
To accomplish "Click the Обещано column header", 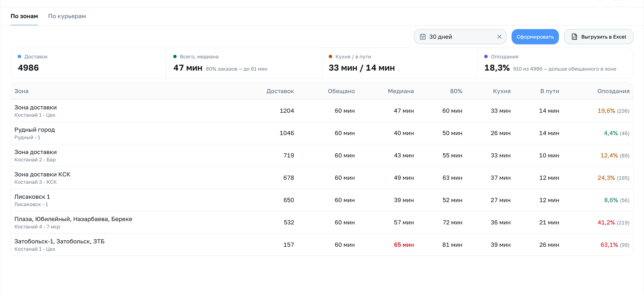I will click(341, 91).
